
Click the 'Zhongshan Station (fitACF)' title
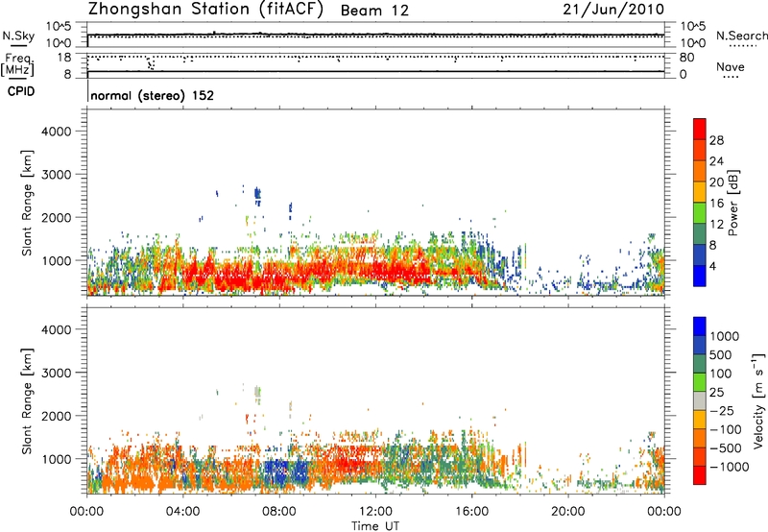205,10
